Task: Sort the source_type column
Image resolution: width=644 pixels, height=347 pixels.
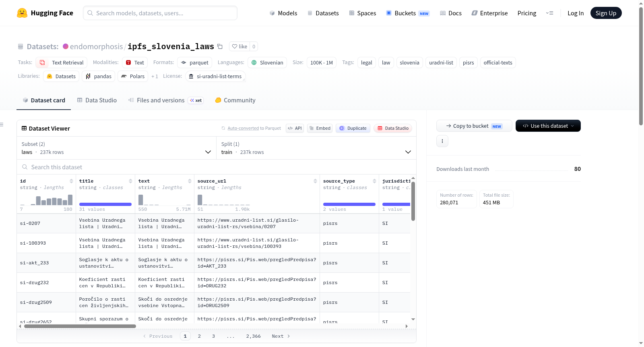Action: [374, 181]
